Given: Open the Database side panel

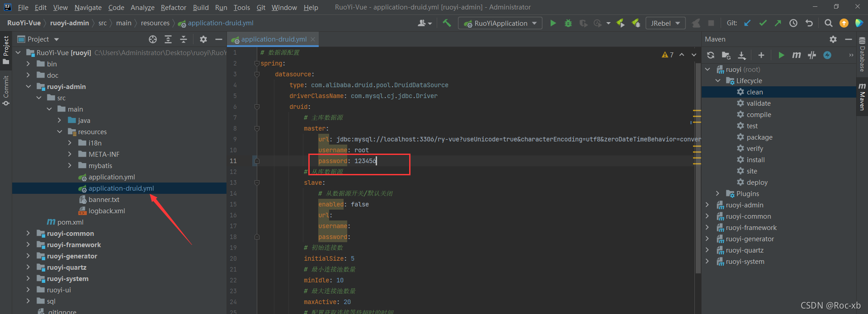Looking at the screenshot, I should (x=862, y=54).
